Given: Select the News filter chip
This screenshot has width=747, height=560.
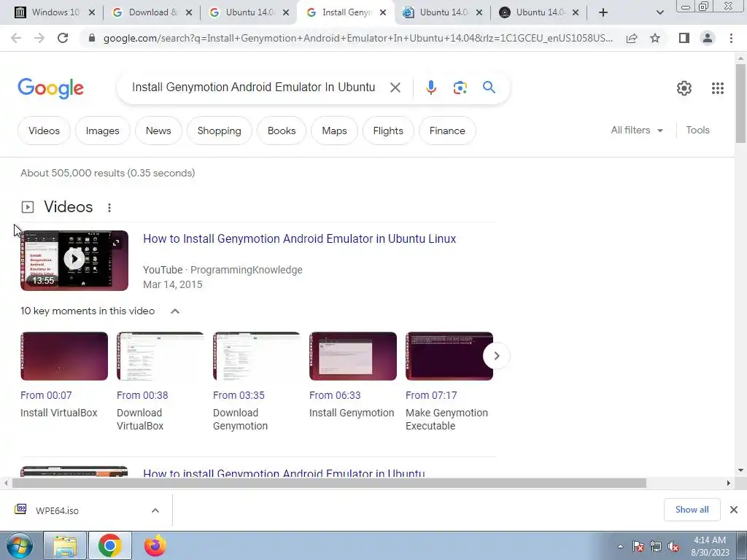Looking at the screenshot, I should (158, 131).
